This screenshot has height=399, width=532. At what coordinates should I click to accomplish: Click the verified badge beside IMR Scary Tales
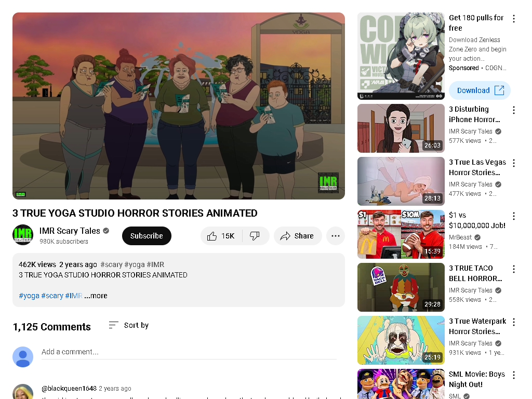[x=106, y=231]
